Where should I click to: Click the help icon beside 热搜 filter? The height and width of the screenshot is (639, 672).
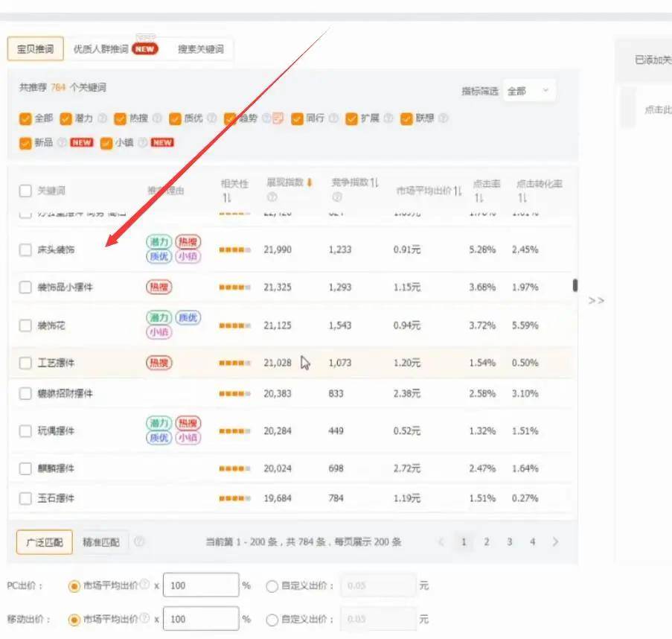click(x=157, y=118)
